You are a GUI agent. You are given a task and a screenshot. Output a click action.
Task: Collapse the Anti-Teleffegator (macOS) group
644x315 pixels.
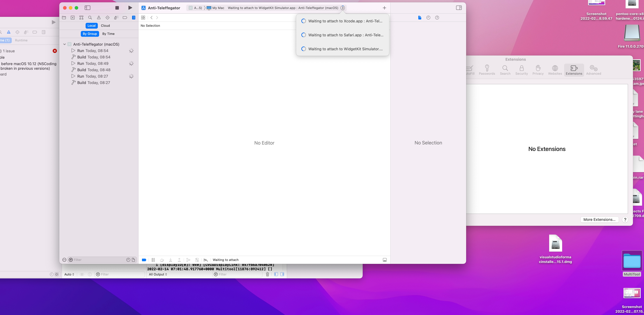pos(65,44)
